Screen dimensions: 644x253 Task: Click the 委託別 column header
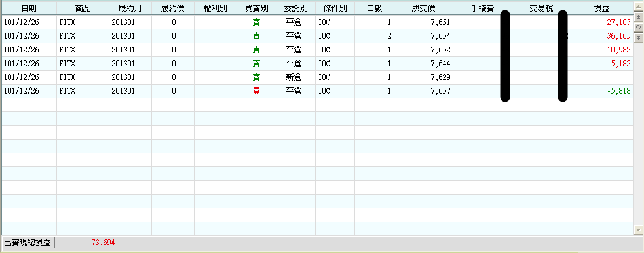pyautogui.click(x=295, y=9)
